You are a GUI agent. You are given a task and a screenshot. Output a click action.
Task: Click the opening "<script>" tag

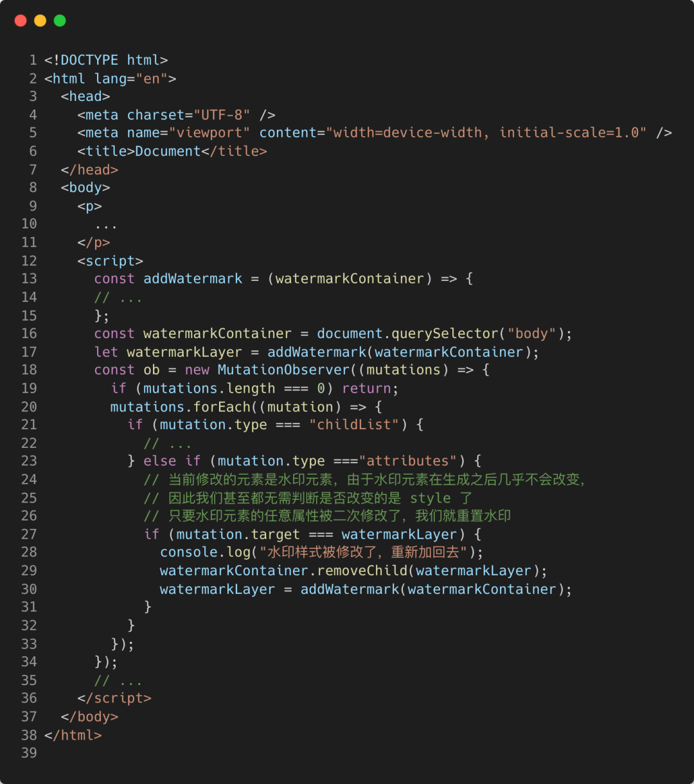(x=111, y=261)
